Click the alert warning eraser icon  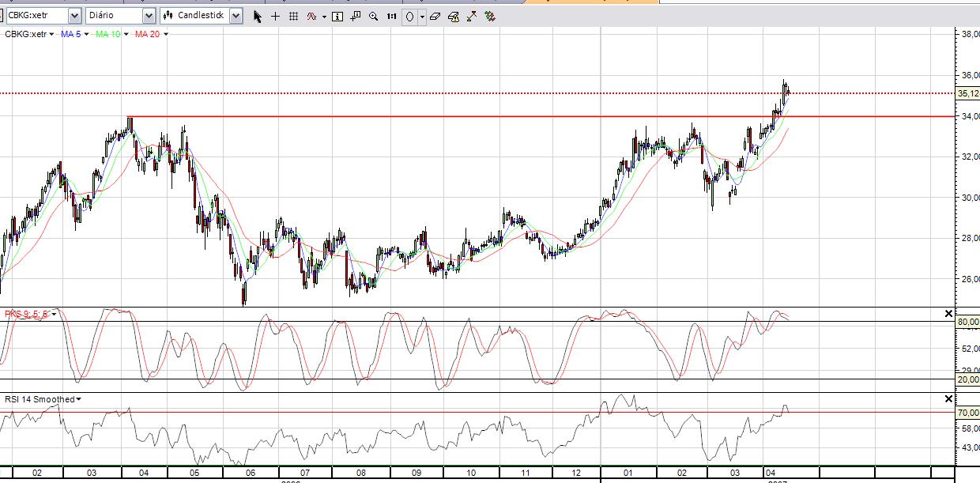454,16
